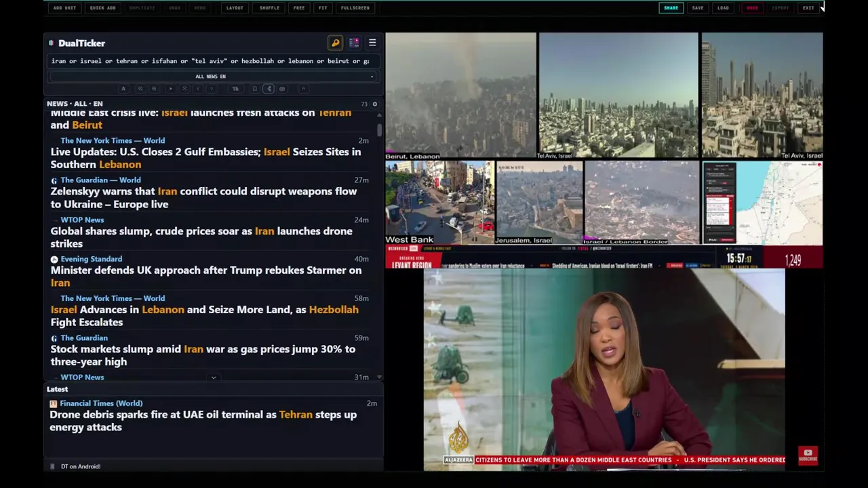
Task: Click the zoom out magnifier icon
Action: click(x=140, y=89)
